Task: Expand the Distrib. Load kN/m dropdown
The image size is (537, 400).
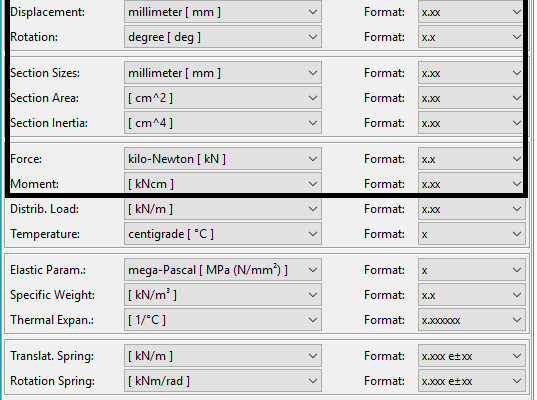Action: [223, 209]
